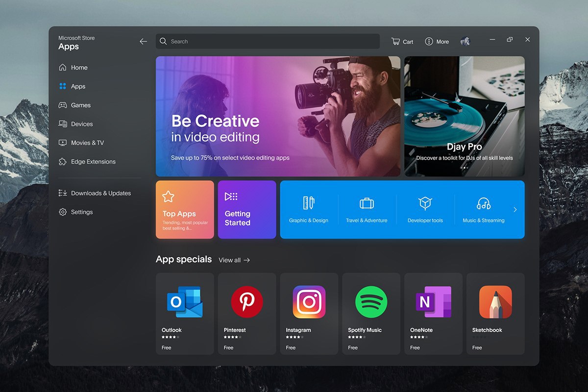Click the star icon on Top Apps tile

coord(169,196)
